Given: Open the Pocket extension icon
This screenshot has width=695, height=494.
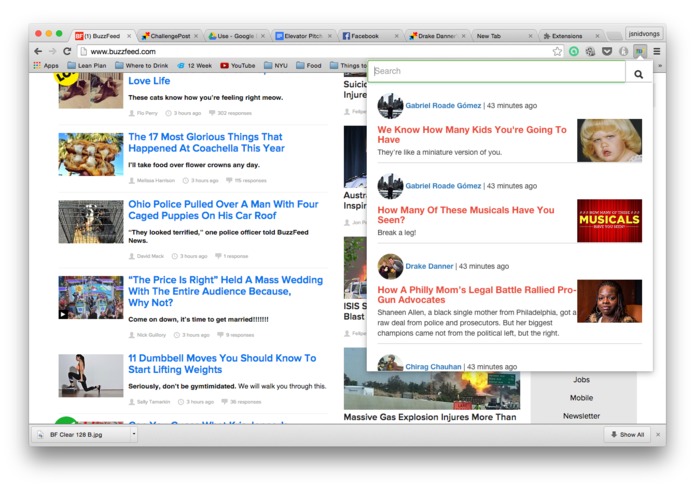Looking at the screenshot, I should (607, 51).
